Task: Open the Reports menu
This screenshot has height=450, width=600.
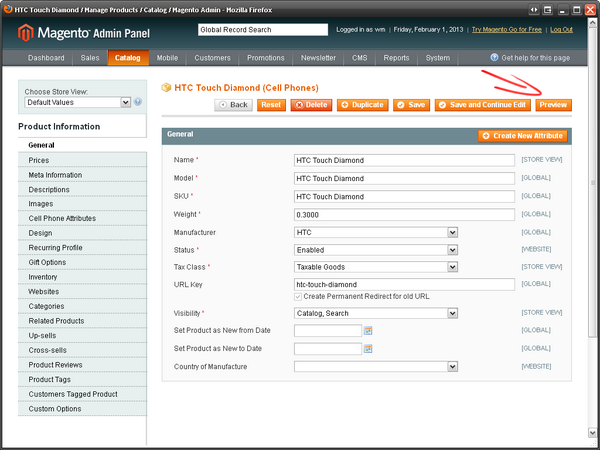Action: click(396, 58)
